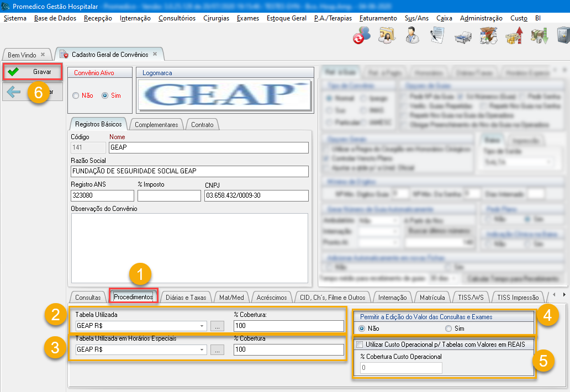Viewport: 570px width, 392px height.
Task: Select 'Não' for Convênio Ativo
Action: [x=76, y=96]
